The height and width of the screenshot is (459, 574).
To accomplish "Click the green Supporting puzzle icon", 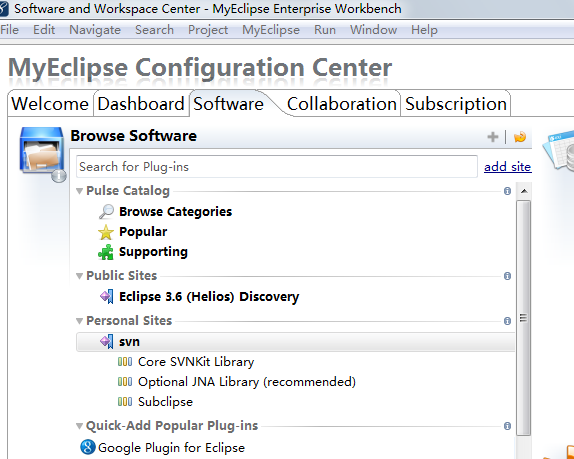I will [106, 252].
